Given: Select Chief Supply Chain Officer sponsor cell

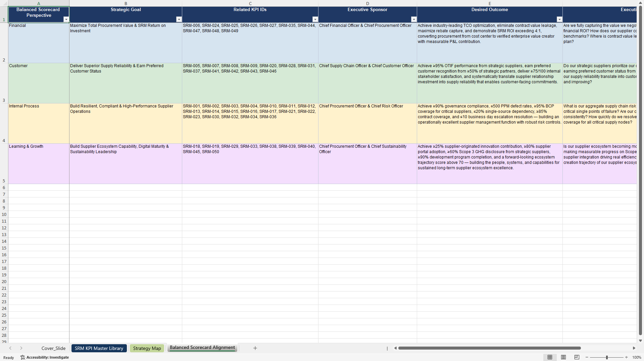Looking at the screenshot, I should coord(367,83).
